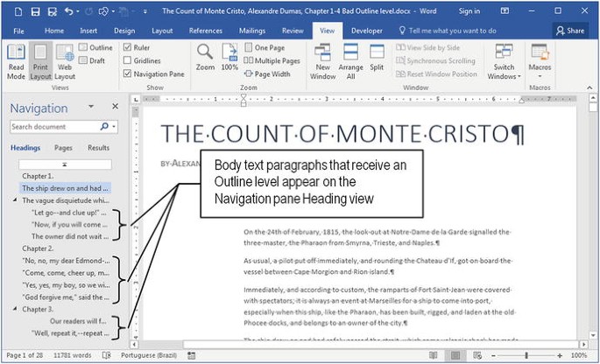Click the Read Mode icon in status bar

[x=434, y=355]
